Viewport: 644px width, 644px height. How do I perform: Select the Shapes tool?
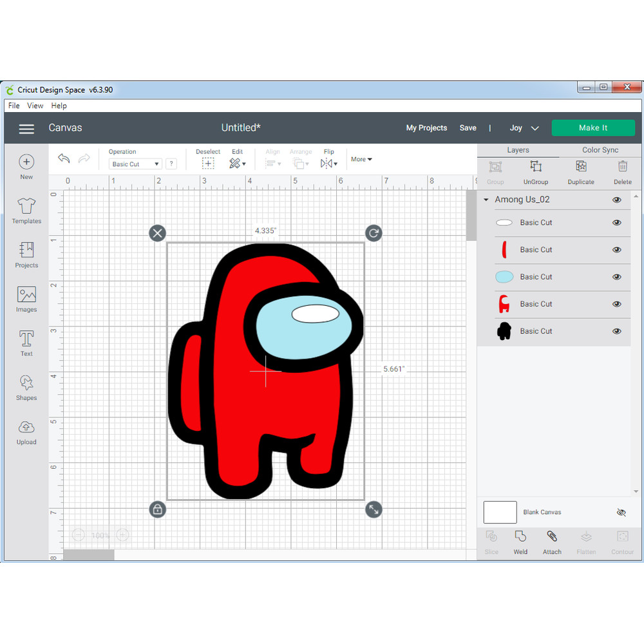point(26,383)
